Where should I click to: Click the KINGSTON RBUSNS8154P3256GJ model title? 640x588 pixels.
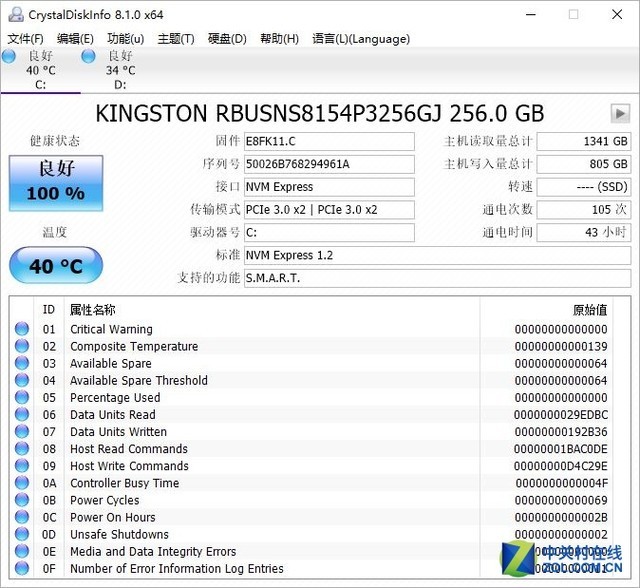tap(320, 113)
